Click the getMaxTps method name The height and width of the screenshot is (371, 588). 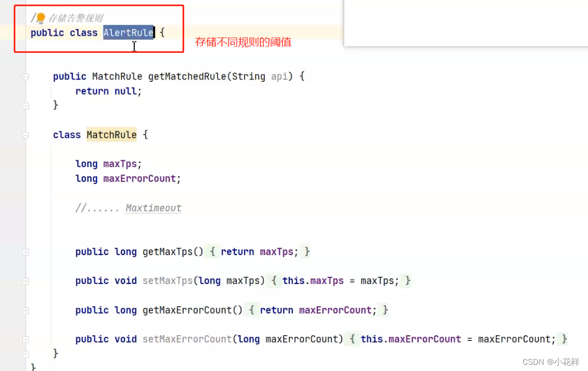click(167, 252)
